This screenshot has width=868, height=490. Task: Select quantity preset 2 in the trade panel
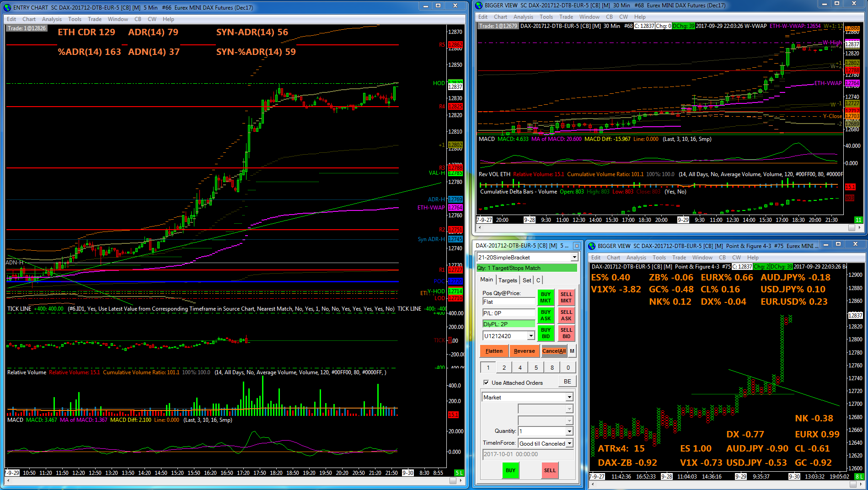click(x=504, y=367)
